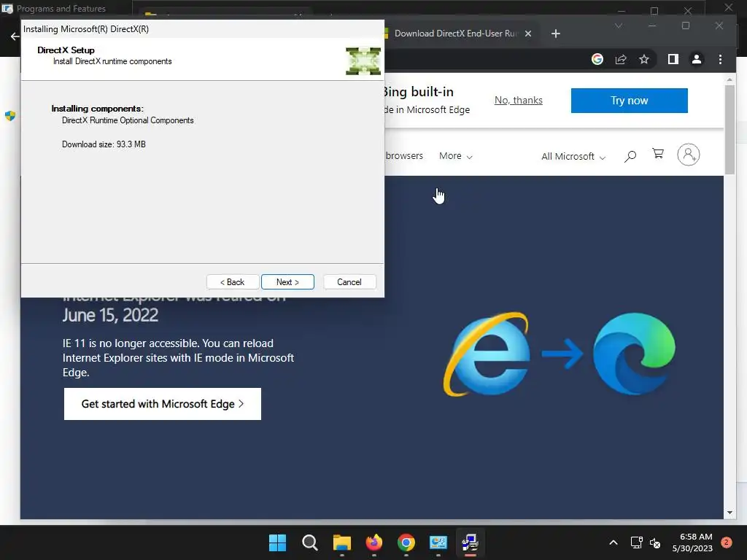This screenshot has height=560, width=747.
Task: Open search on the Microsoft page
Action: 630,156
